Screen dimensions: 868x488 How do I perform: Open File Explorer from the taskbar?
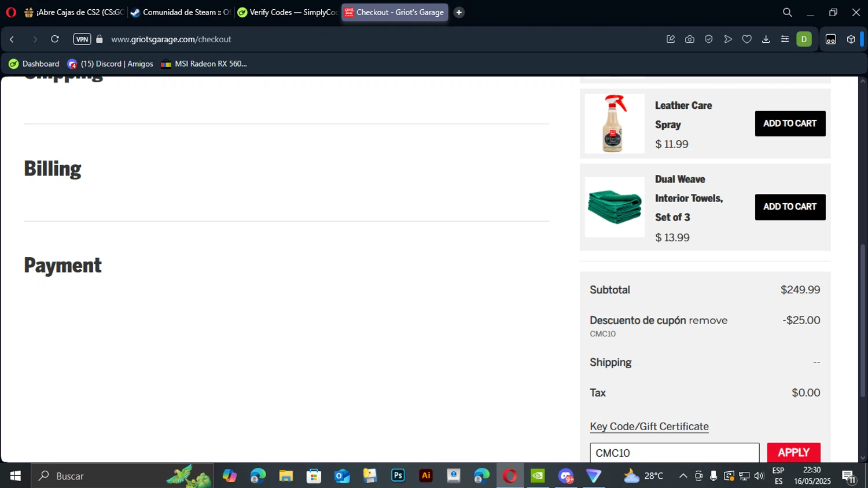click(286, 476)
